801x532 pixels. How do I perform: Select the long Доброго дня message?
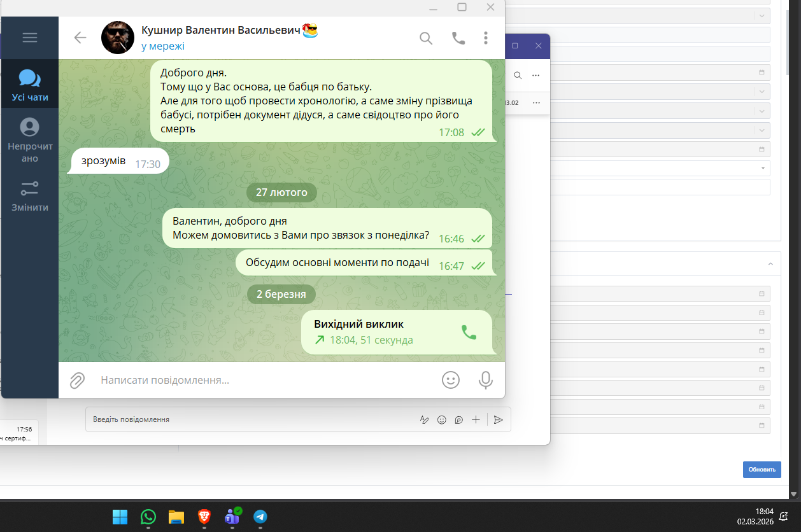point(321,101)
